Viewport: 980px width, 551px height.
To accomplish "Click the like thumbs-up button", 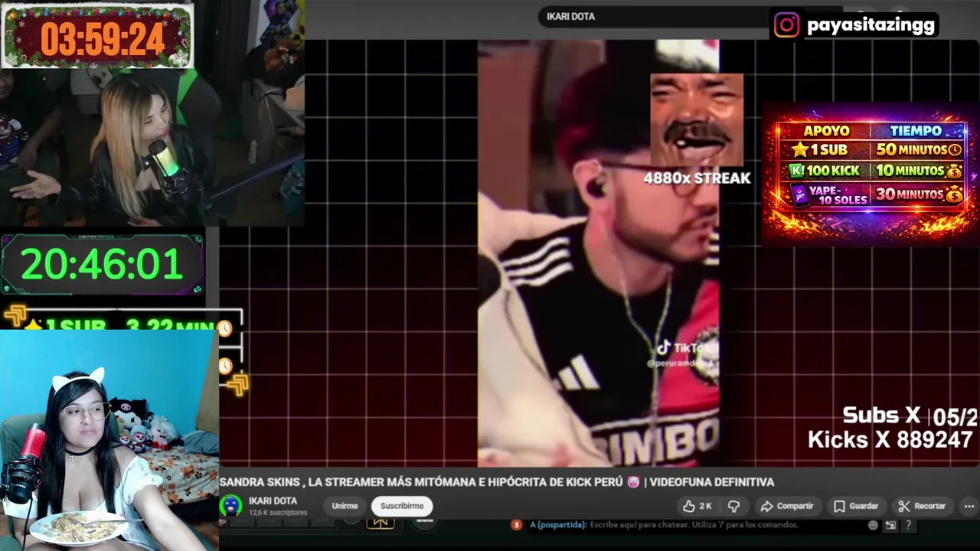I will pyautogui.click(x=688, y=506).
